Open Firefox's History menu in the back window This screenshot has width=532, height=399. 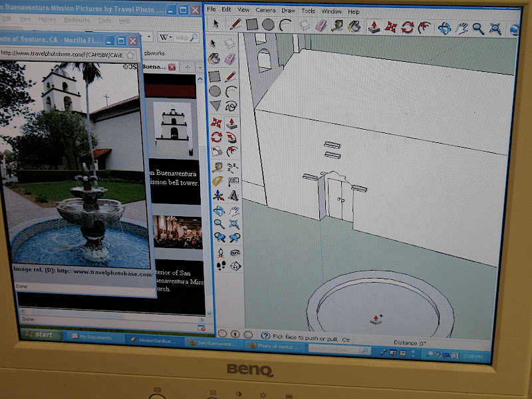pos(47,19)
